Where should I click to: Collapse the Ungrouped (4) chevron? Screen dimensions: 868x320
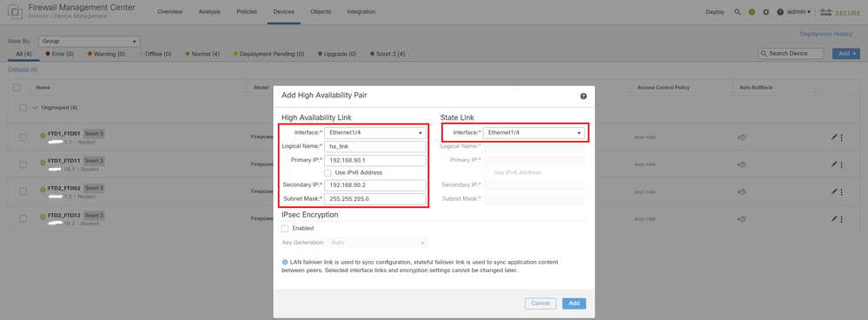[35, 108]
